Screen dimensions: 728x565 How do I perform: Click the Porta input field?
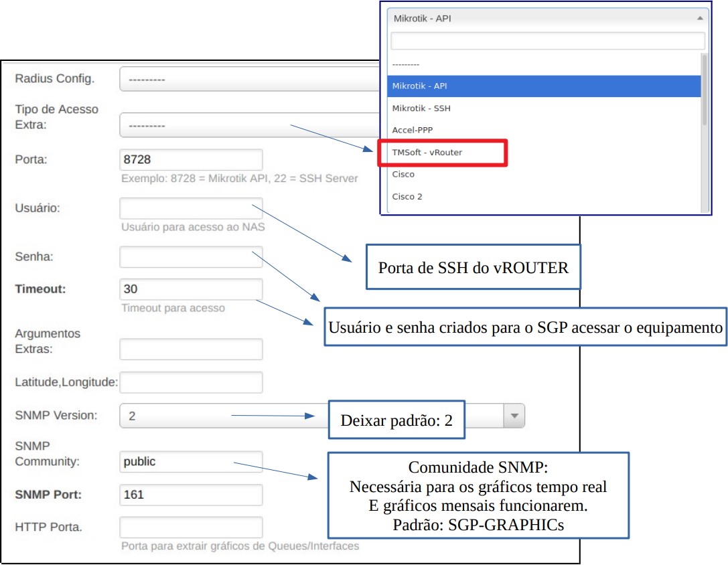click(x=191, y=160)
